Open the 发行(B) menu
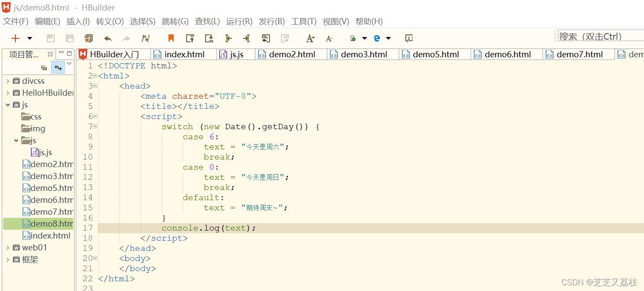This screenshot has height=291, width=644. (x=272, y=21)
